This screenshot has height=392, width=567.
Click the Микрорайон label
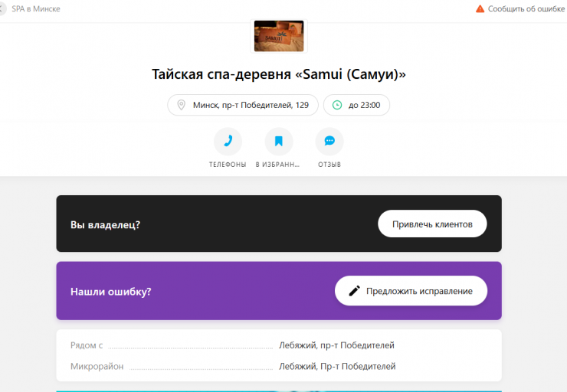click(x=97, y=366)
